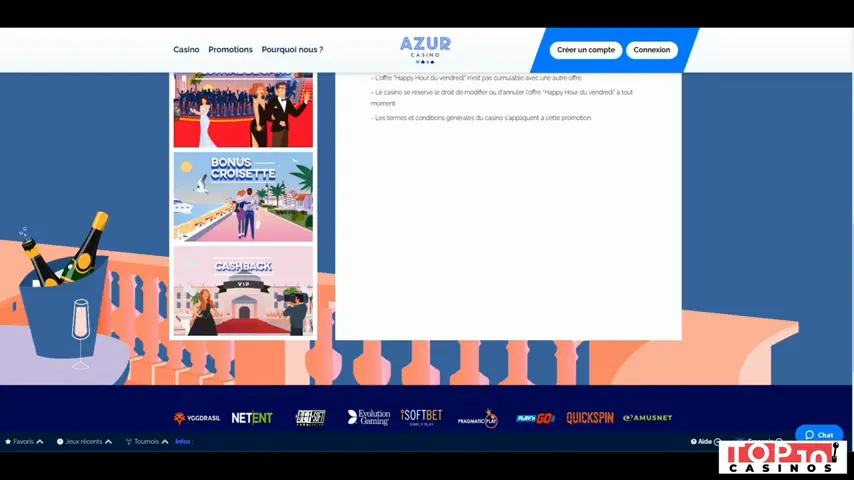
Task: Expand the Favoris panel chevron
Action: tap(40, 442)
